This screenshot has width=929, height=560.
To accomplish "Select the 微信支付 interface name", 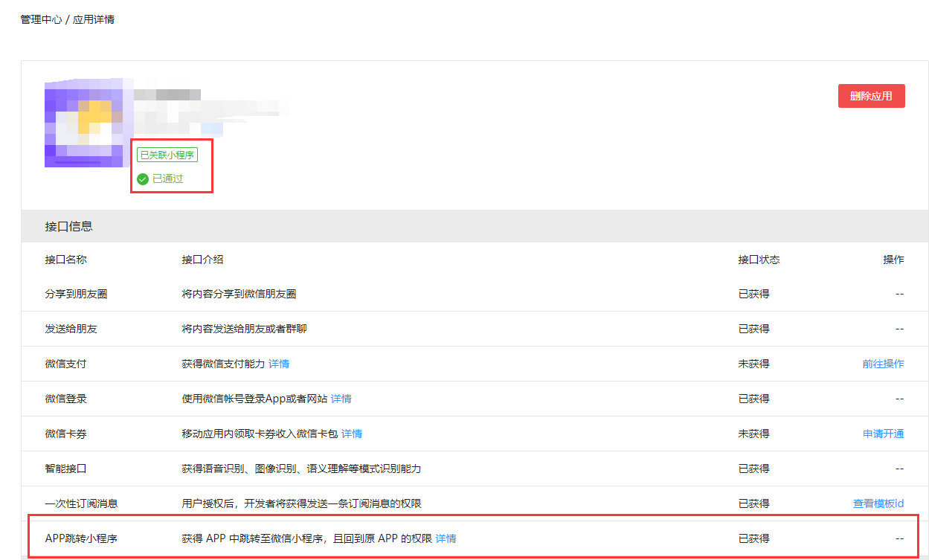I will tap(65, 364).
